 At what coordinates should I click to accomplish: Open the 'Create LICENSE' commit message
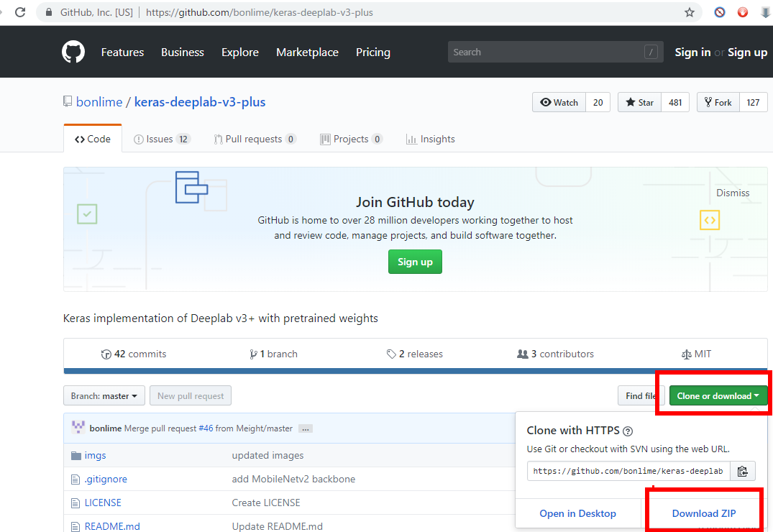point(266,503)
